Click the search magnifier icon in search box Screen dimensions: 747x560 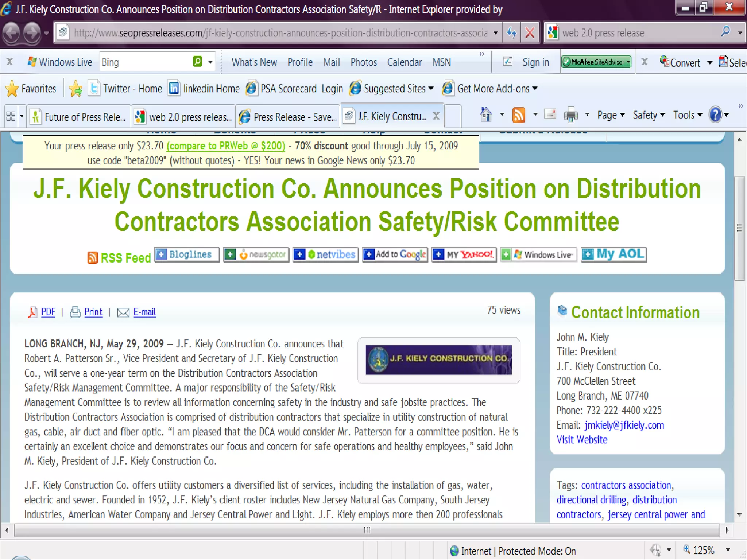(x=725, y=32)
